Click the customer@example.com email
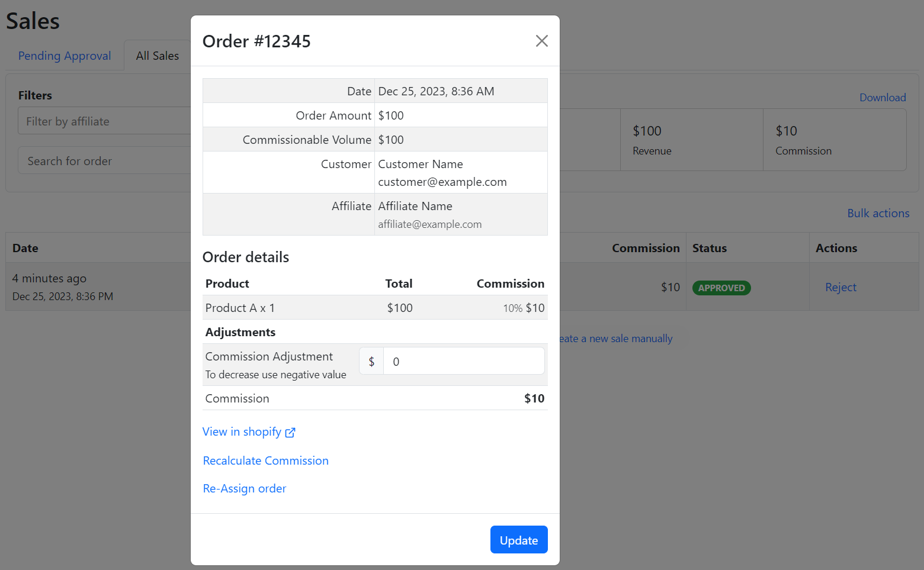Viewport: 924px width, 570px height. [x=442, y=182]
